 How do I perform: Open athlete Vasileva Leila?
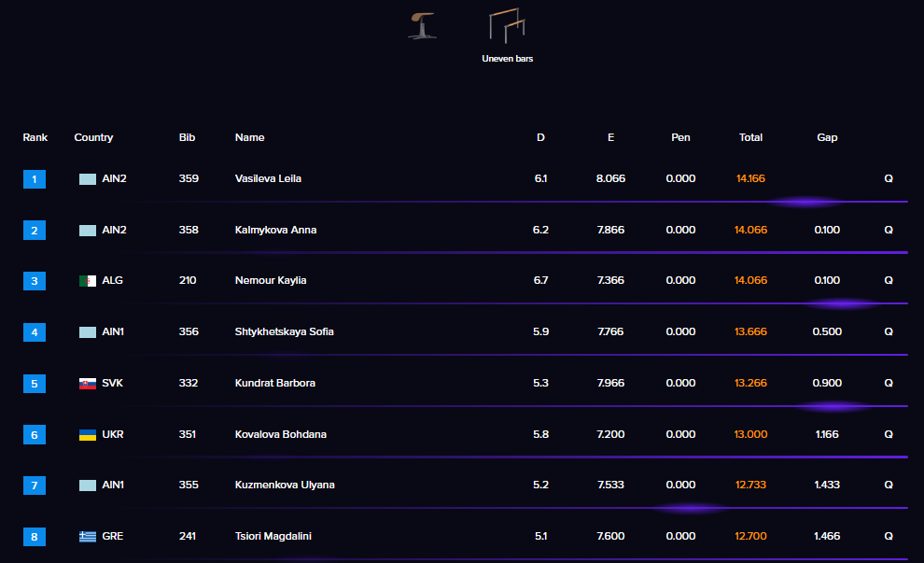(268, 178)
